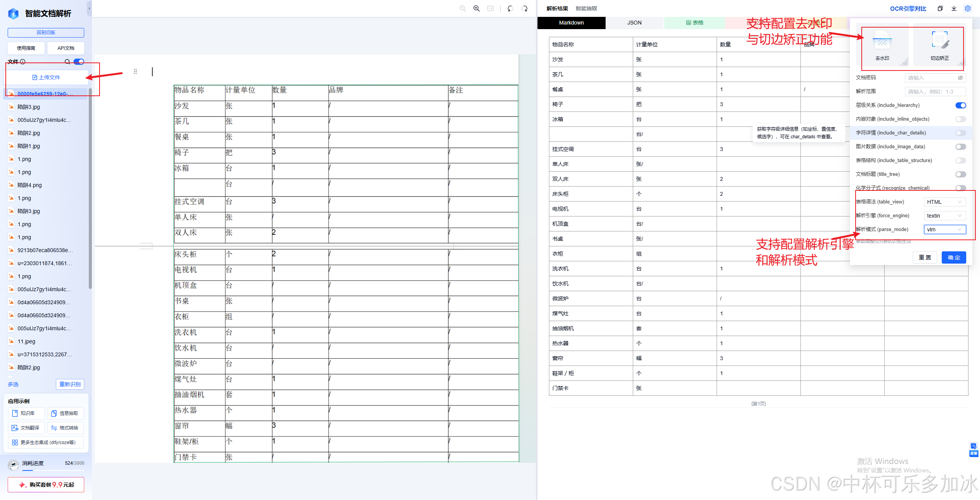Open the API文档 button

[66, 48]
